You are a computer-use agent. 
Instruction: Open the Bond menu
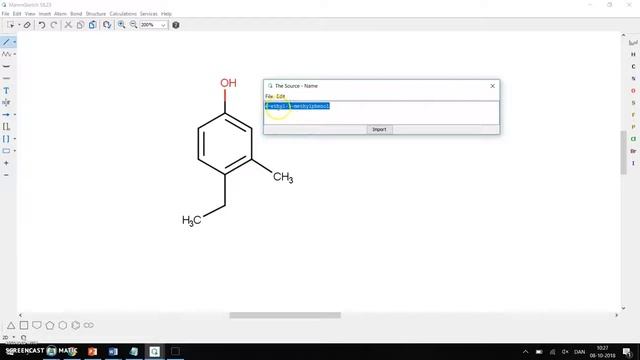76,14
